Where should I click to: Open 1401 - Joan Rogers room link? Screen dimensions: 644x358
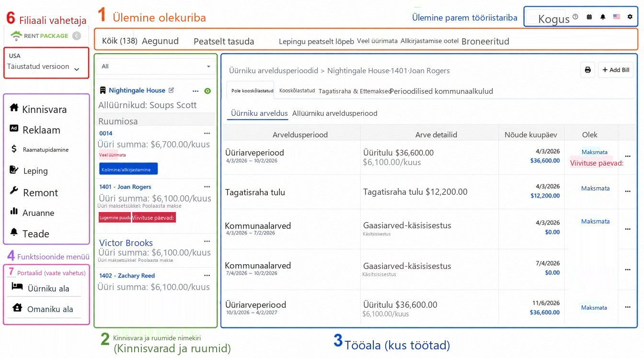tap(125, 187)
